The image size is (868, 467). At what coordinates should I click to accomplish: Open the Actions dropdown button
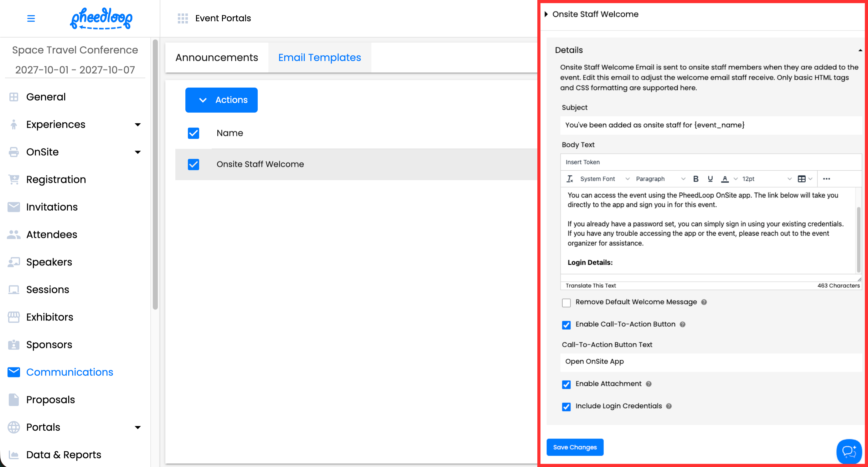pos(221,100)
